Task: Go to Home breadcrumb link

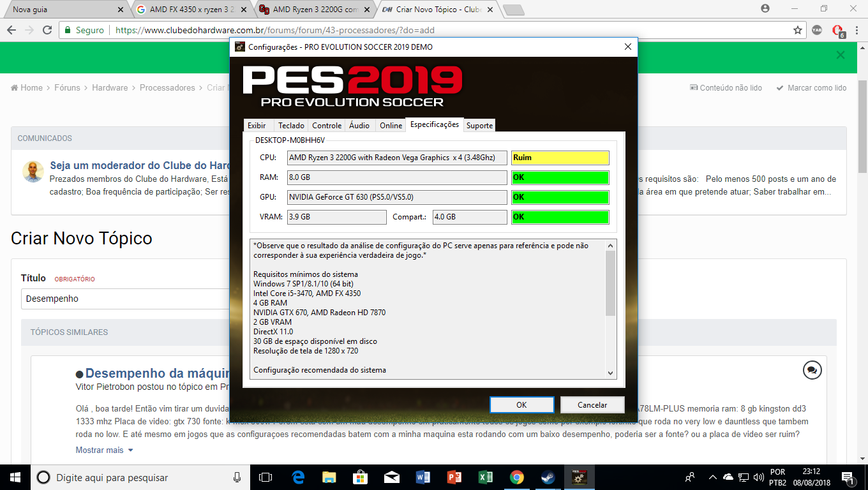Action: point(27,88)
